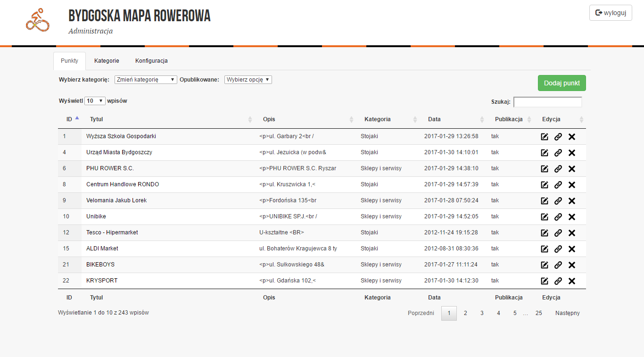Screen dimensions: 644x357
Task: Open the Konfiguracja tab
Action: 151,61
